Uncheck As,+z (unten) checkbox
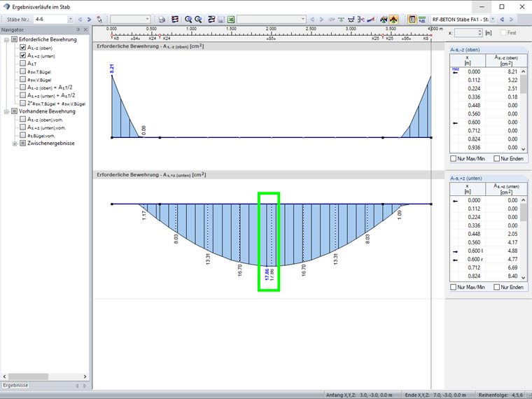532x399 pixels. 22,55
